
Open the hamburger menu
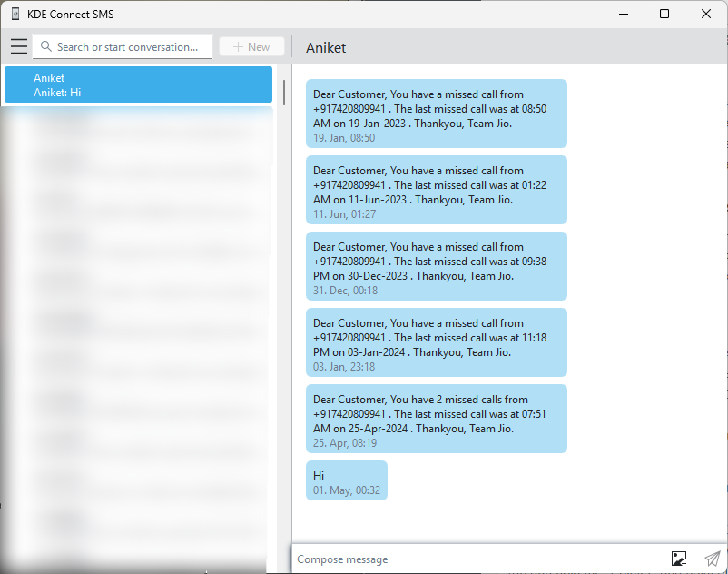tap(18, 47)
